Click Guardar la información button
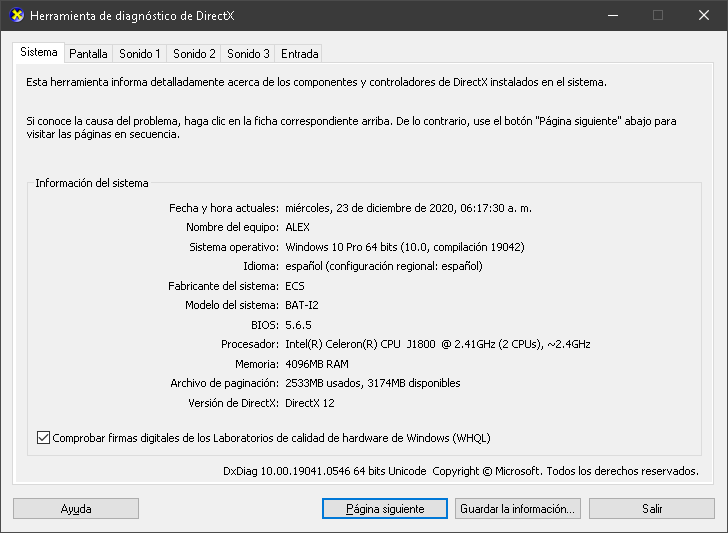The height and width of the screenshot is (533, 728). pos(517,509)
